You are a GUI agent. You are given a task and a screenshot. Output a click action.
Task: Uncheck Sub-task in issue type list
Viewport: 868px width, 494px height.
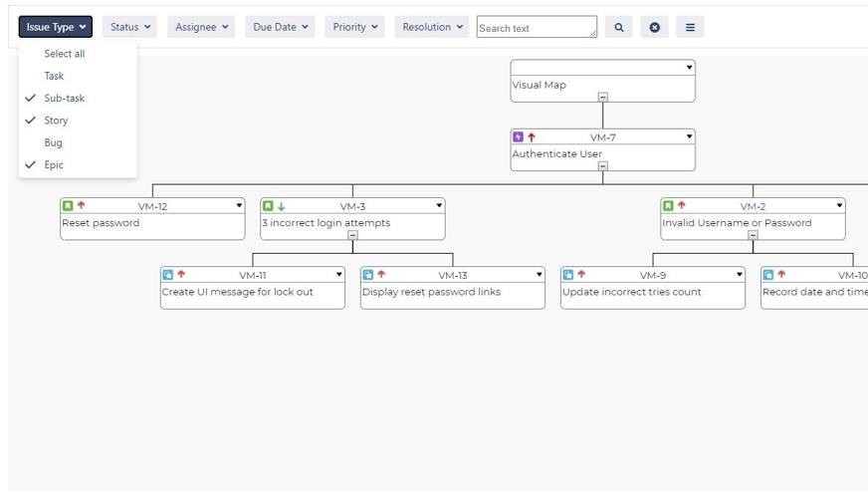coord(64,99)
